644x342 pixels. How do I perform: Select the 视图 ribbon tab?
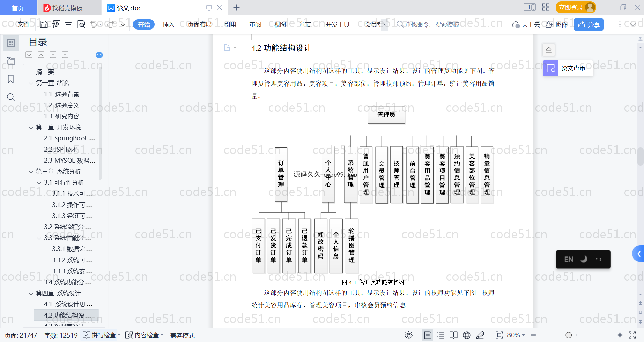280,24
